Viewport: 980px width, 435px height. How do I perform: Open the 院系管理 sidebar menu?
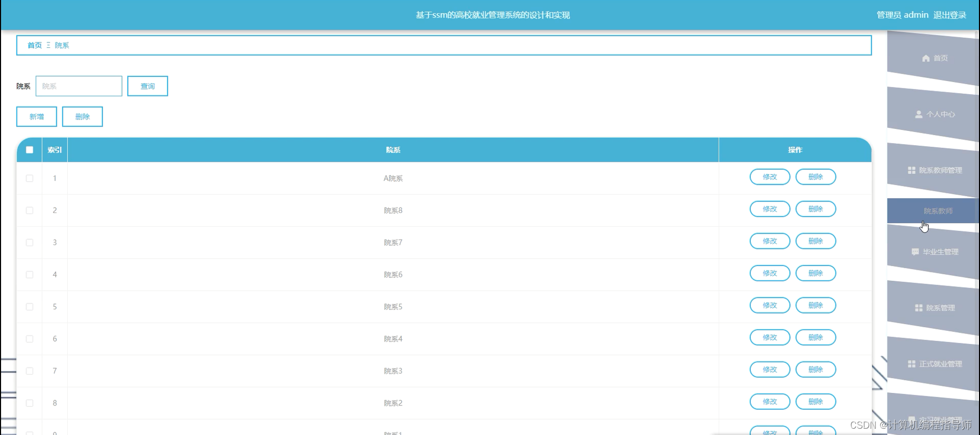933,308
